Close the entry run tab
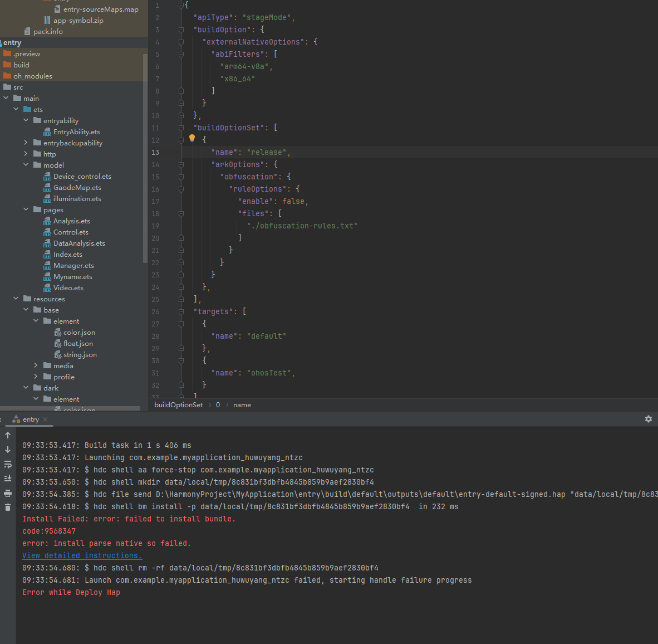 (x=45, y=419)
